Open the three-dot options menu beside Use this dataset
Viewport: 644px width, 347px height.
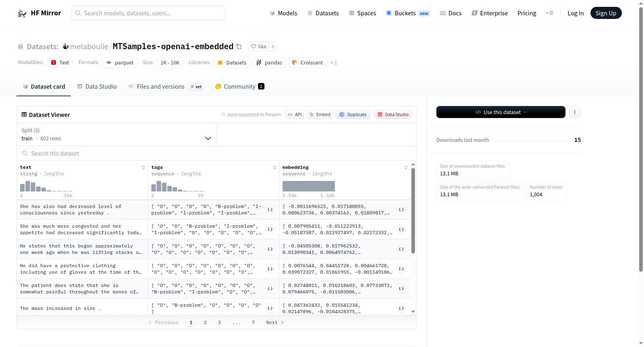(575, 112)
